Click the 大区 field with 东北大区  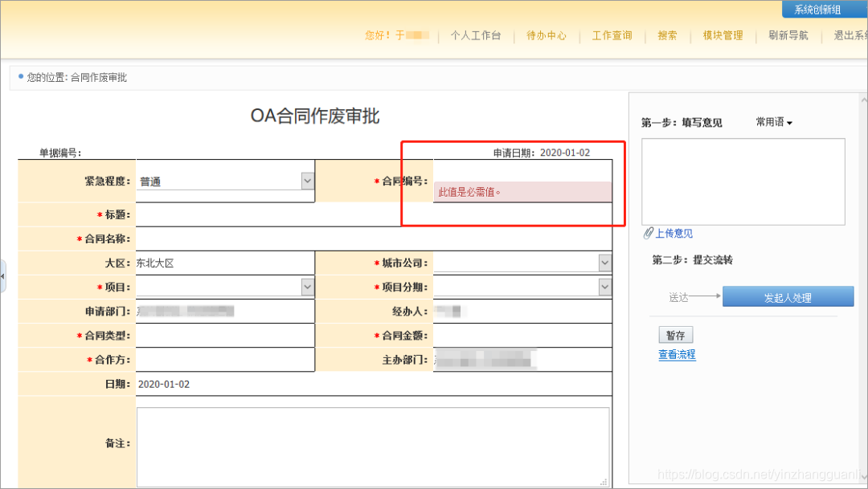click(225, 263)
